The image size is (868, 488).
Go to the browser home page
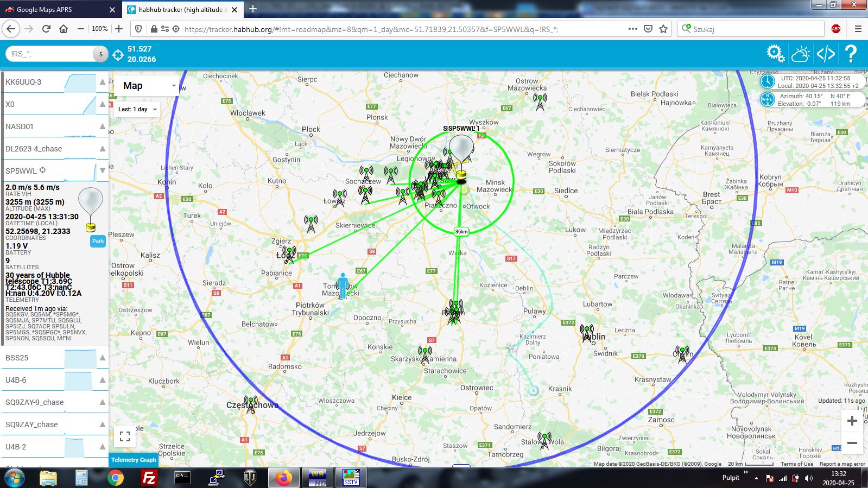(x=64, y=29)
